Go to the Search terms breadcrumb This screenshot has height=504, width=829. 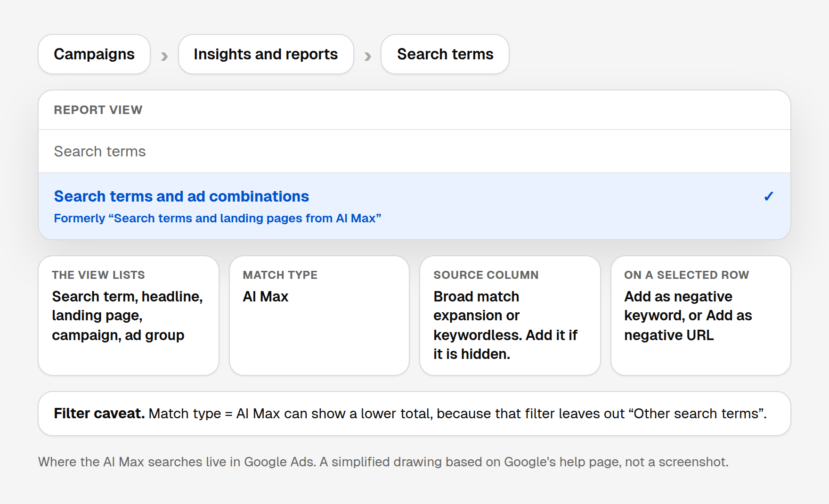pos(445,54)
